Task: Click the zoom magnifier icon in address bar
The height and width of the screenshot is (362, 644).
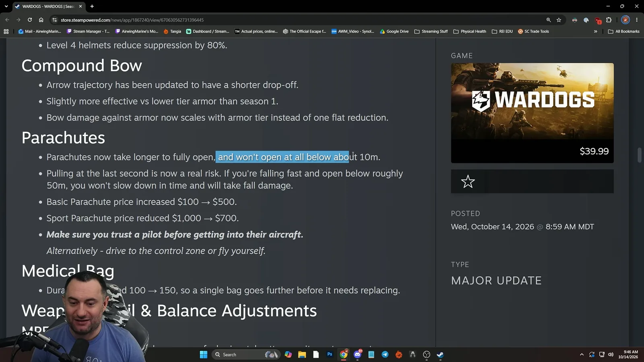Action: [x=548, y=20]
